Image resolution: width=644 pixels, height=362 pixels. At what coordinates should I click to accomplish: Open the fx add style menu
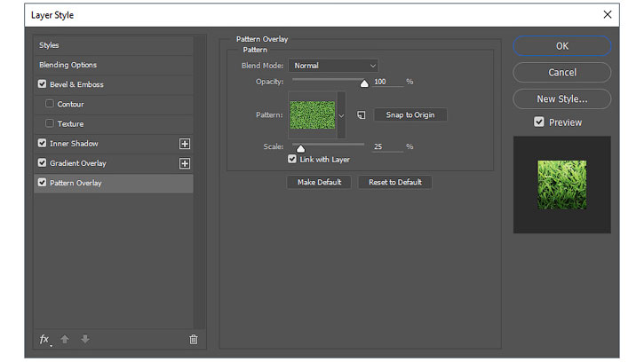(45, 340)
